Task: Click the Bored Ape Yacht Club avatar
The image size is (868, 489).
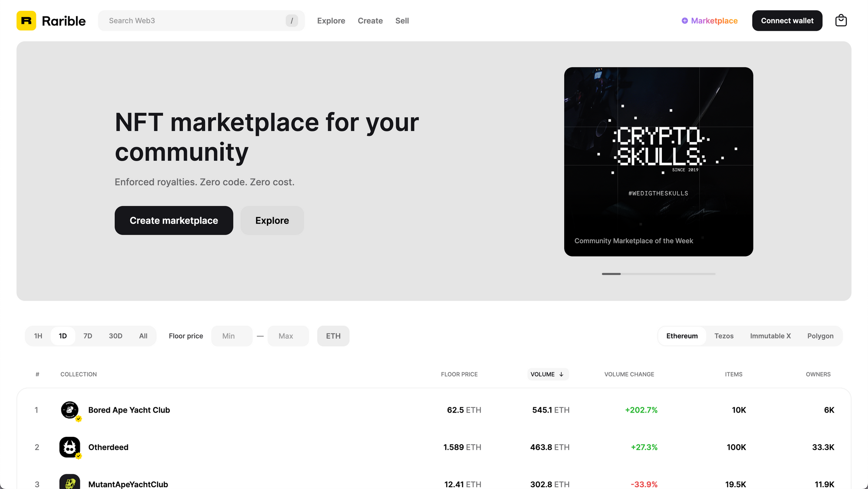Action: pos(69,410)
